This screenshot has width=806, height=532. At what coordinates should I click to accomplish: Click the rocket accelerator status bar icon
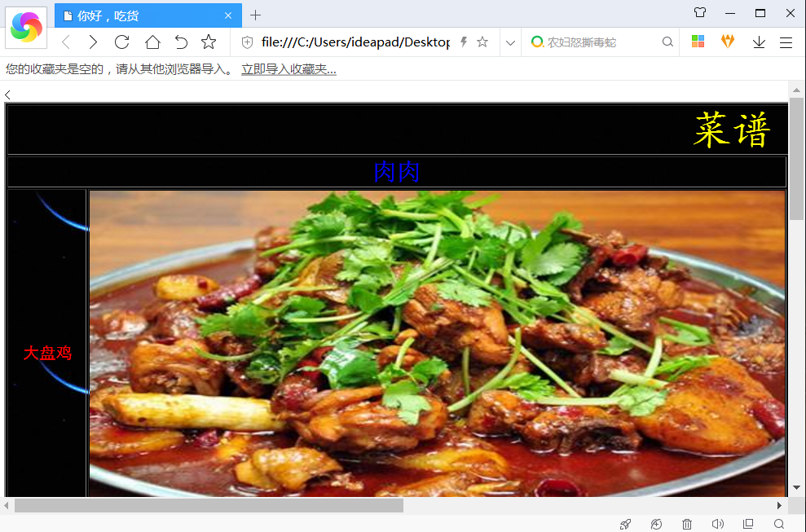tap(626, 524)
